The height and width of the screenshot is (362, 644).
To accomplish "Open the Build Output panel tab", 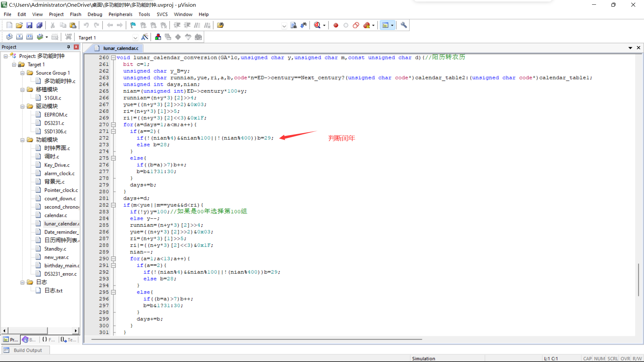I will (26, 350).
